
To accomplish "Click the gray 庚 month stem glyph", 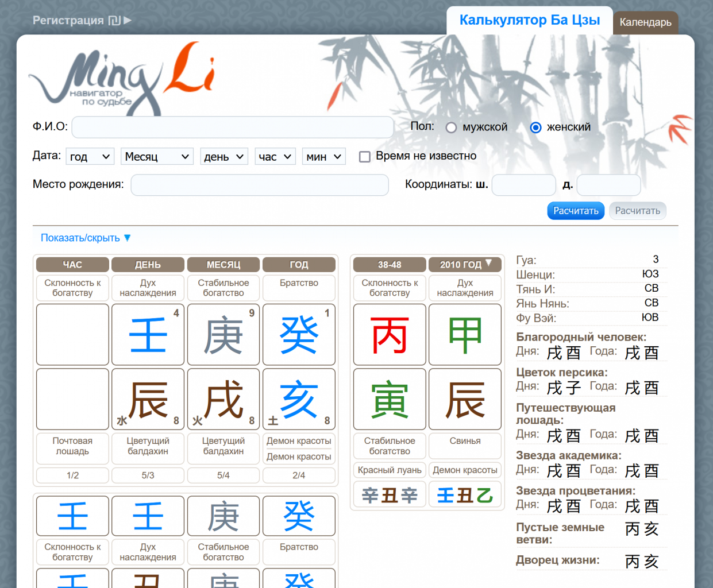I will pyautogui.click(x=223, y=335).
